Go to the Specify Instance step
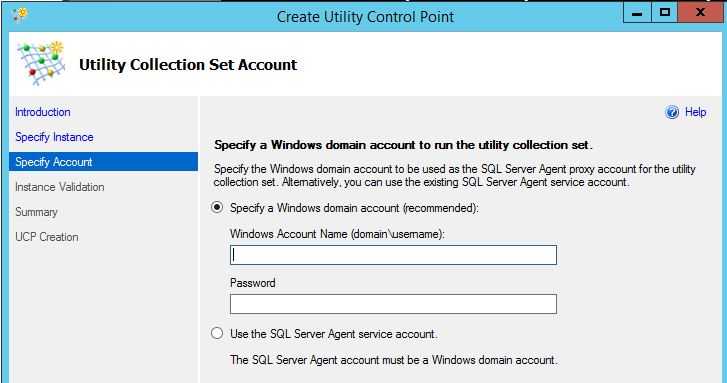 click(54, 137)
